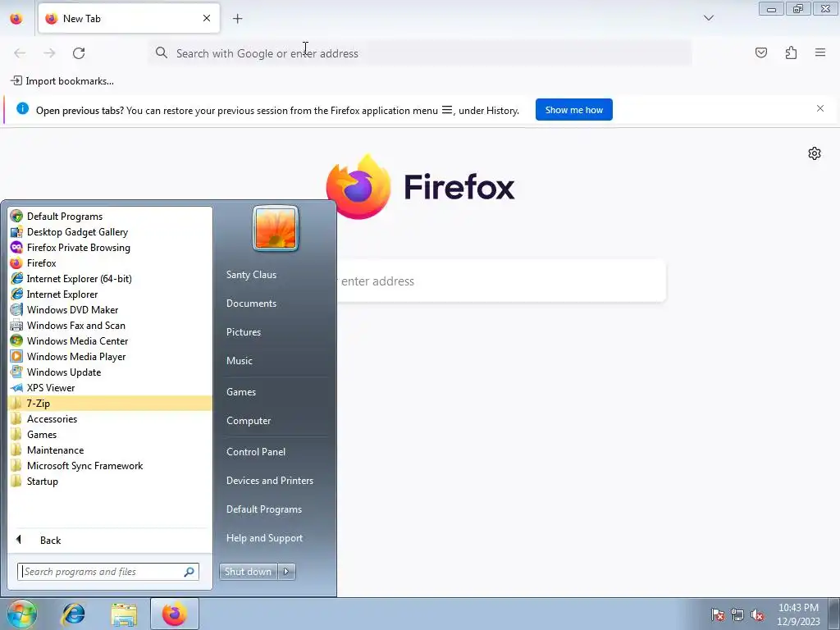The image size is (840, 630).
Task: Click the Shut down button
Action: (x=248, y=572)
